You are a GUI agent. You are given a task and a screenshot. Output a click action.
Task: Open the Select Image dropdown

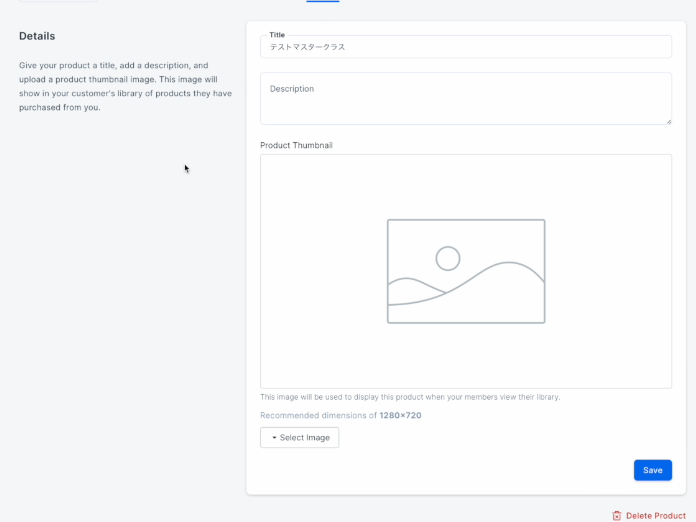(300, 438)
